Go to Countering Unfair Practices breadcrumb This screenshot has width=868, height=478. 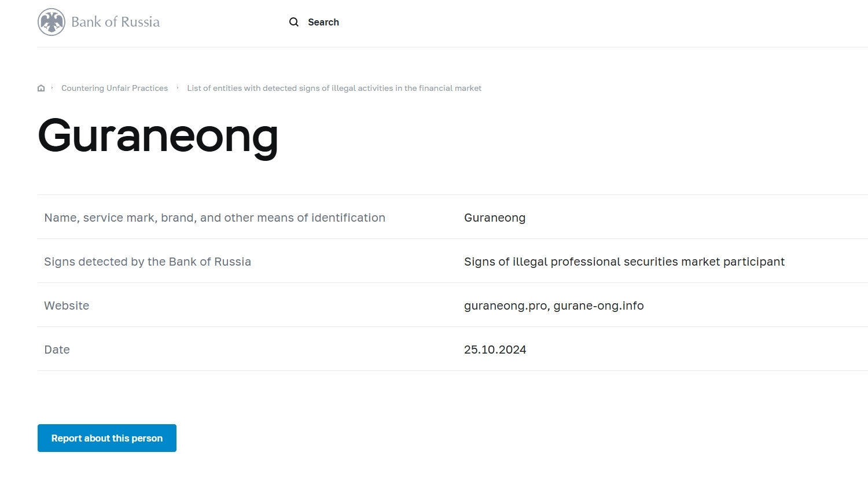pyautogui.click(x=115, y=88)
